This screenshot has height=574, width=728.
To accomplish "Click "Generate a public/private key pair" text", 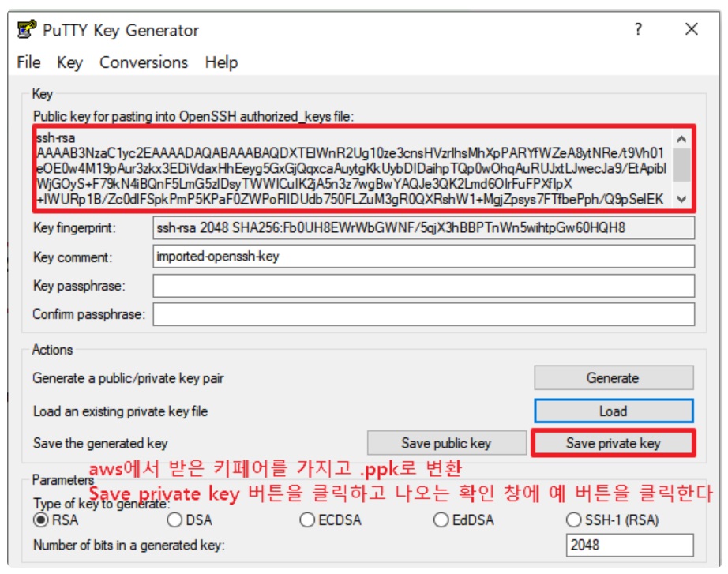I will (128, 378).
